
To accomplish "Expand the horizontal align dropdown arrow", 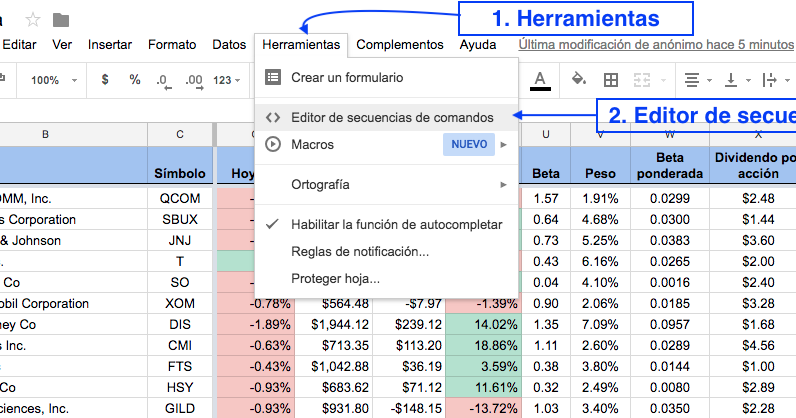I will click(x=709, y=80).
